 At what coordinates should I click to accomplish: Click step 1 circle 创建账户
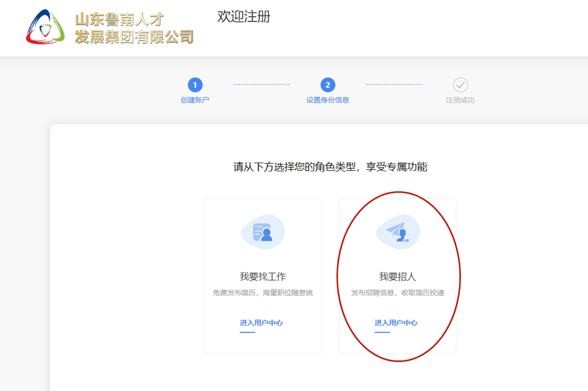195,85
